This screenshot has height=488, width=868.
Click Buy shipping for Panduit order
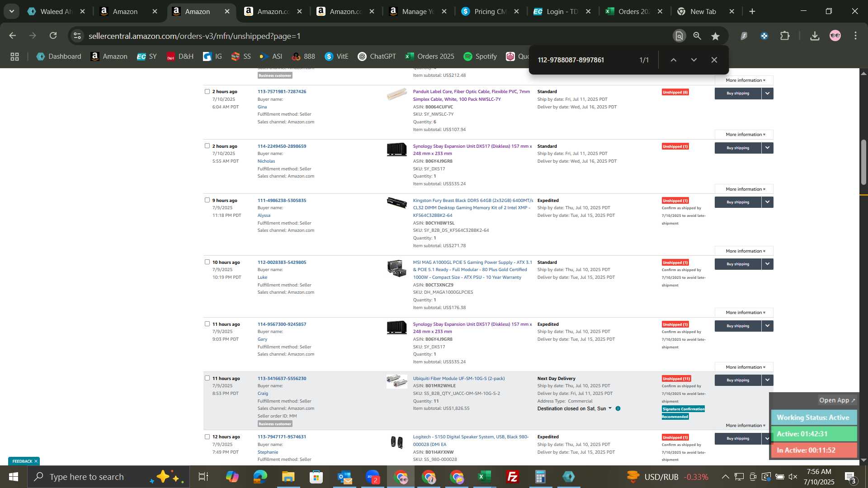pyautogui.click(x=738, y=94)
